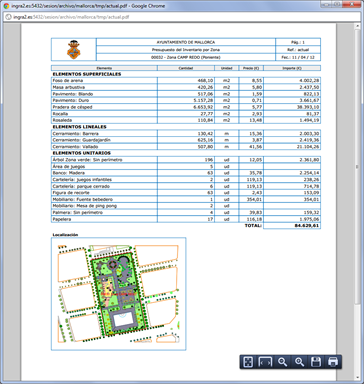The height and width of the screenshot is (384, 364).
Task: Click the globe icon beside the address
Action: [9, 17]
